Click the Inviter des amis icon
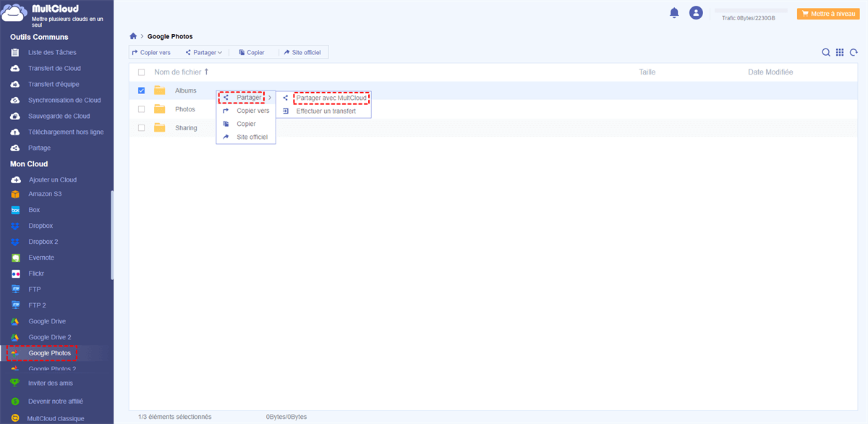The height and width of the screenshot is (424, 868). [x=15, y=383]
